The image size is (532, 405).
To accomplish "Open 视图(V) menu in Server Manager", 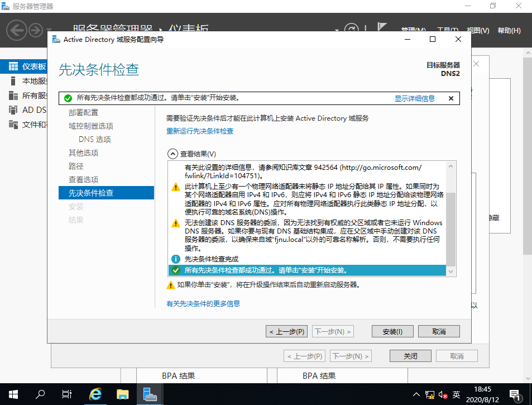I will coord(478,31).
